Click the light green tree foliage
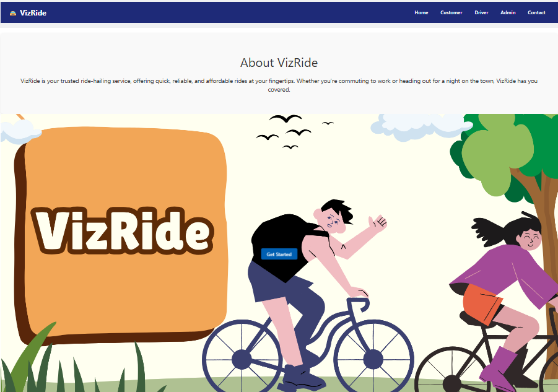 [497, 157]
